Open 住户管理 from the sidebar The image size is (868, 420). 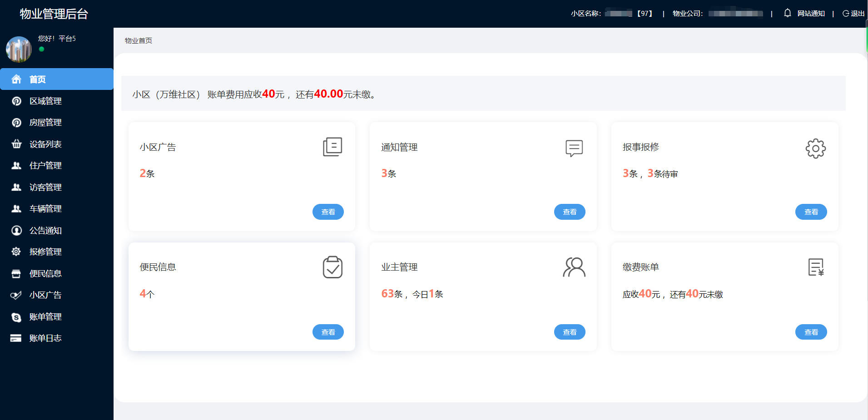point(45,165)
